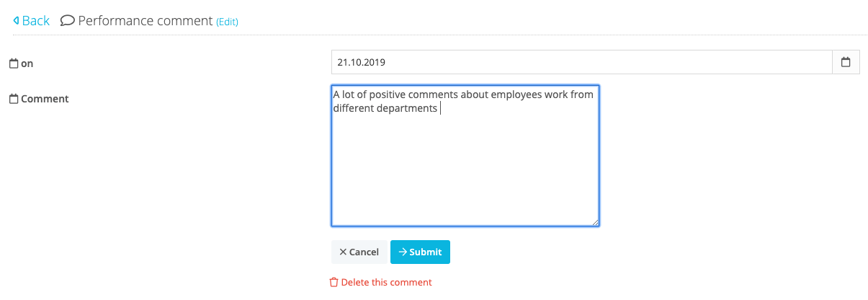
Task: Cancel editing the comment
Action: coord(359,252)
